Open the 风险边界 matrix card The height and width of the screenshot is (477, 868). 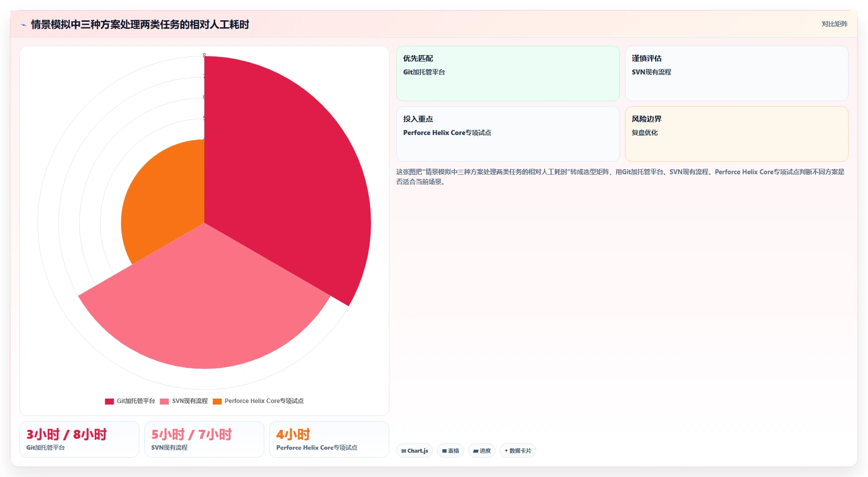click(737, 134)
